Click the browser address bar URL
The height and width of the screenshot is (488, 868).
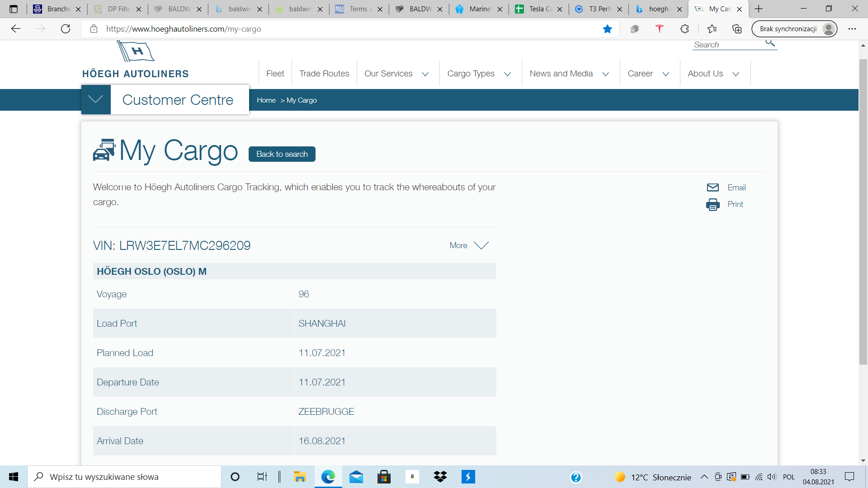[x=184, y=29]
